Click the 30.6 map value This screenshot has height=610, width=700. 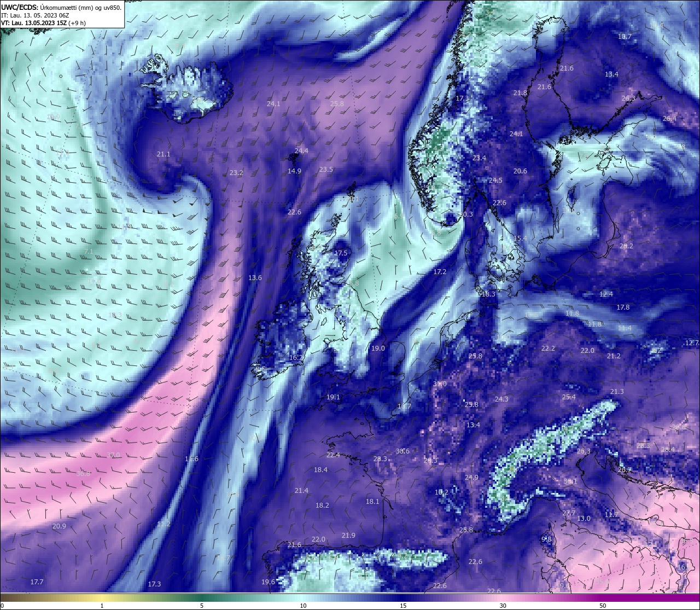(402, 451)
